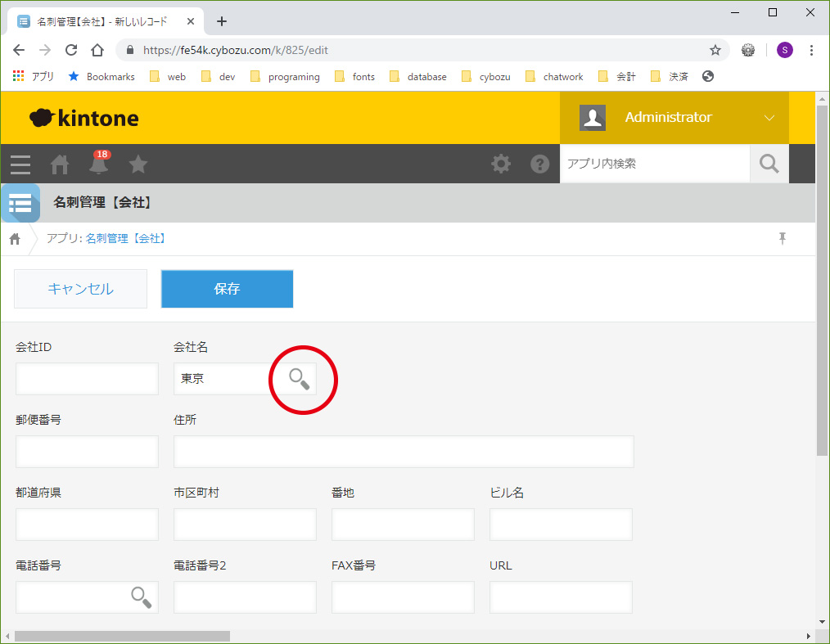Click the company name lookup magnifier icon
Screen dimensions: 830x644
pos(299,379)
